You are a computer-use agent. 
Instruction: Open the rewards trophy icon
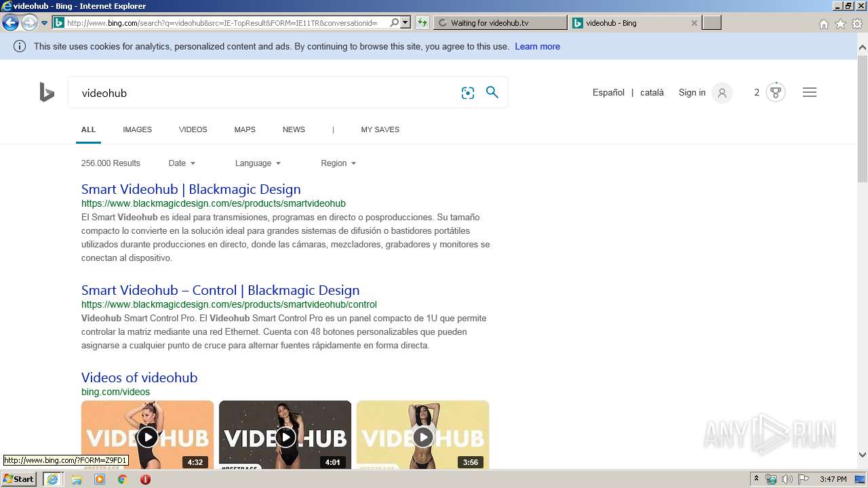[x=776, y=92]
